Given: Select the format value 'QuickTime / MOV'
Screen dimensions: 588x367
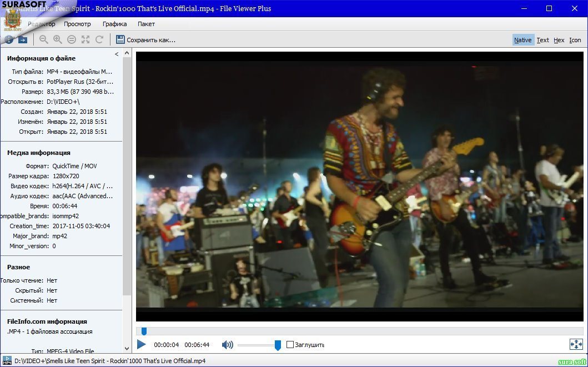Looking at the screenshot, I should [x=74, y=166].
